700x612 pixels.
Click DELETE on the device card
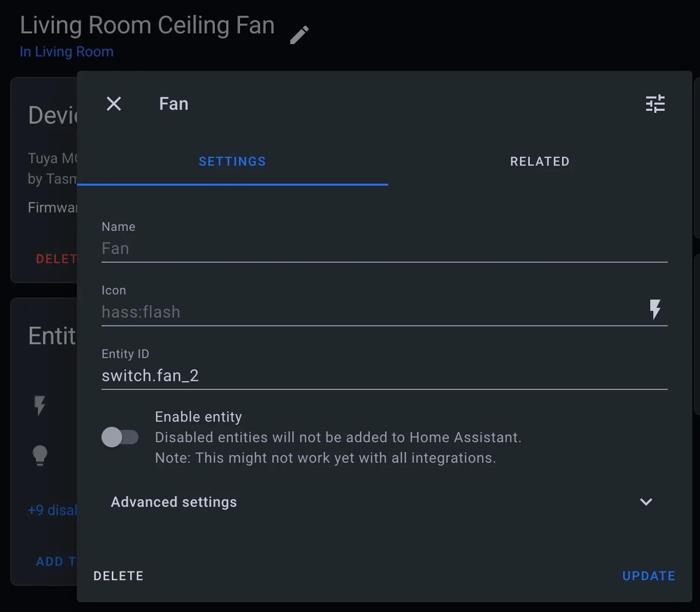pos(55,259)
